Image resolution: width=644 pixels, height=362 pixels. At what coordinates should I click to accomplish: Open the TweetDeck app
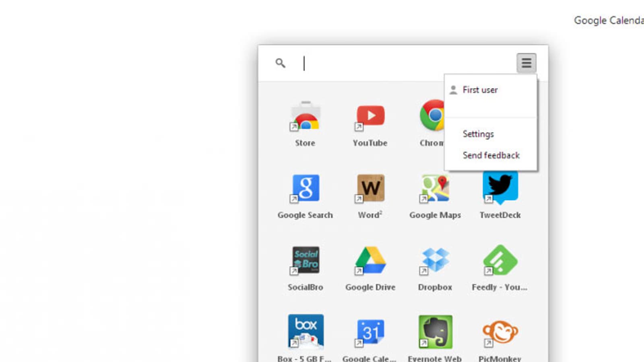[x=500, y=188]
